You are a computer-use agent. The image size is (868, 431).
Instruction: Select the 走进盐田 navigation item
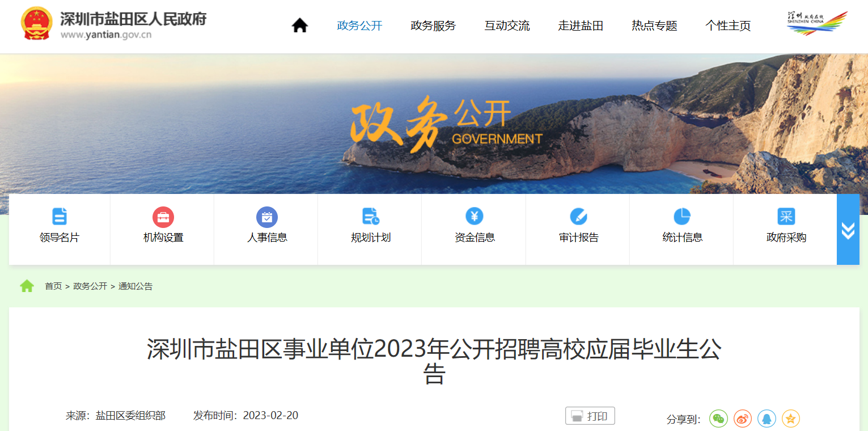click(x=581, y=26)
